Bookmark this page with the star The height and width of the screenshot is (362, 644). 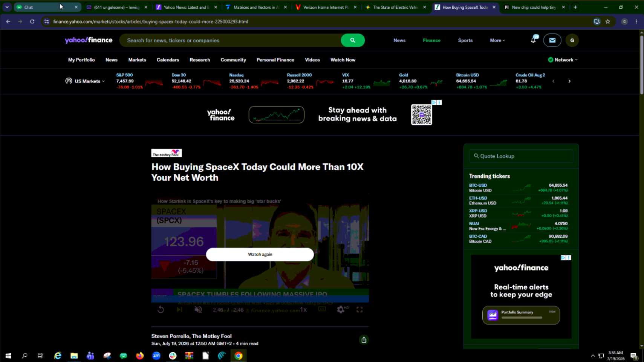(608, 21)
